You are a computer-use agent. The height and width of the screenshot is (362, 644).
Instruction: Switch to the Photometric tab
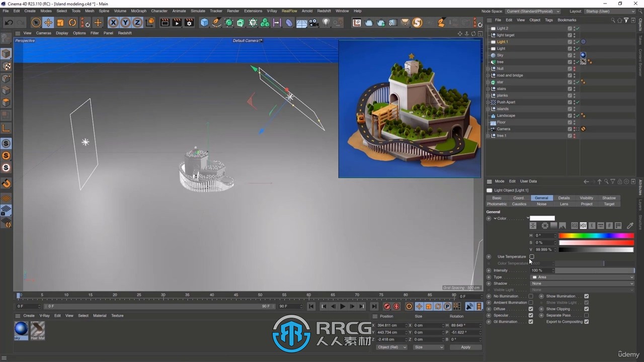(497, 204)
